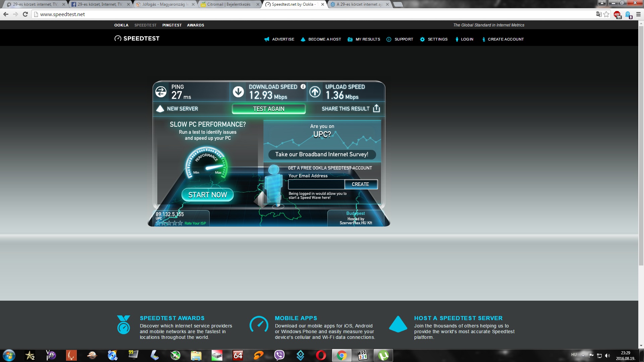Focus the Your Email Address field

[316, 184]
